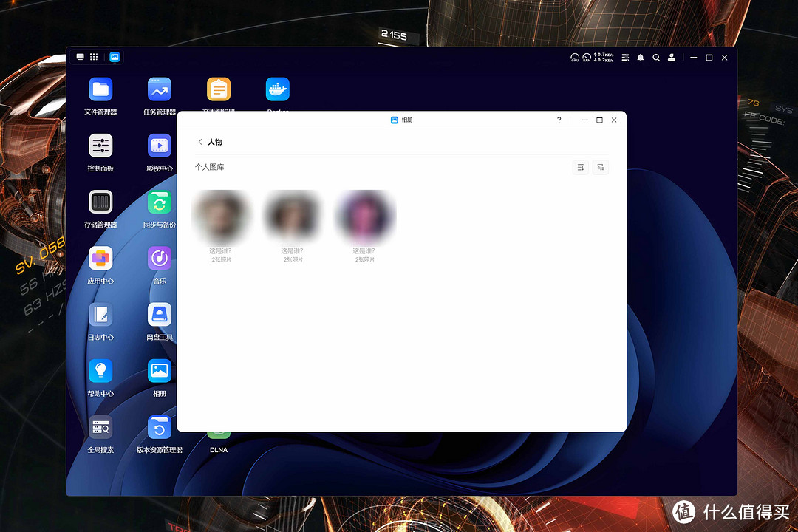
Task: Launch the 影视中心 video center
Action: 159,146
